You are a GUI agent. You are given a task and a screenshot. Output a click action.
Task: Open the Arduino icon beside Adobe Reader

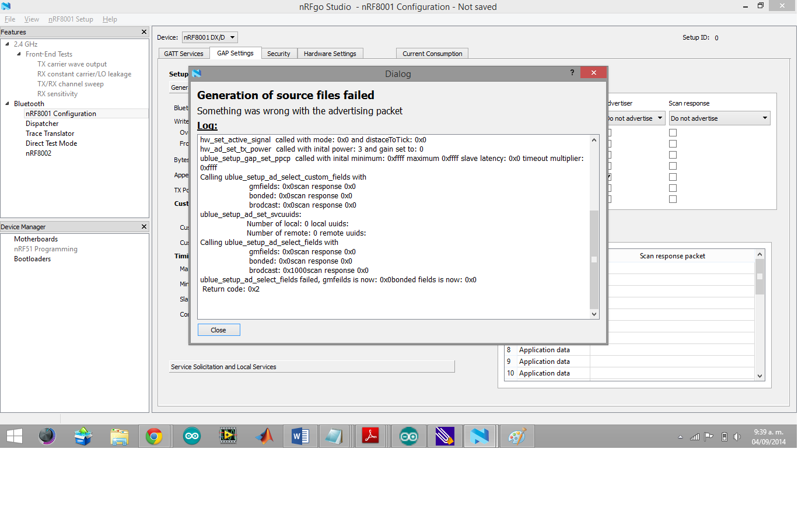(x=409, y=436)
